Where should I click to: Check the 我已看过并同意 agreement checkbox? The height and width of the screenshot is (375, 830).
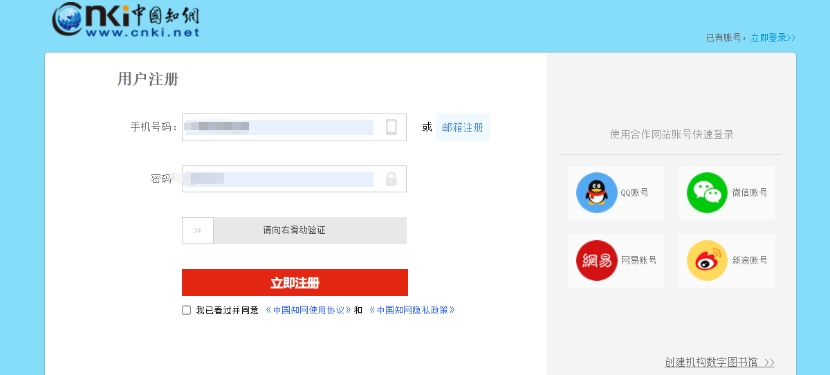pos(186,310)
